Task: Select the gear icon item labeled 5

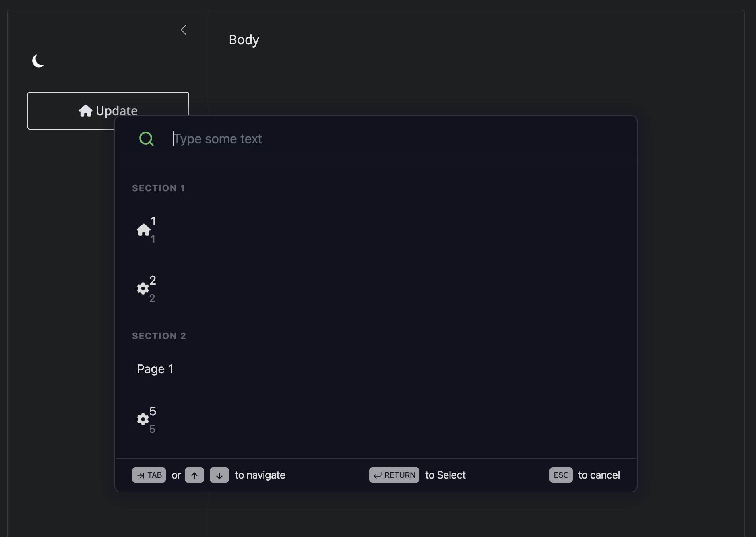Action: [147, 419]
